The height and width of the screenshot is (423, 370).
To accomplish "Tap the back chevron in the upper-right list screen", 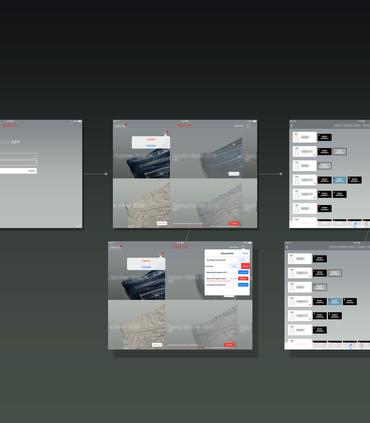I will click(x=292, y=126).
